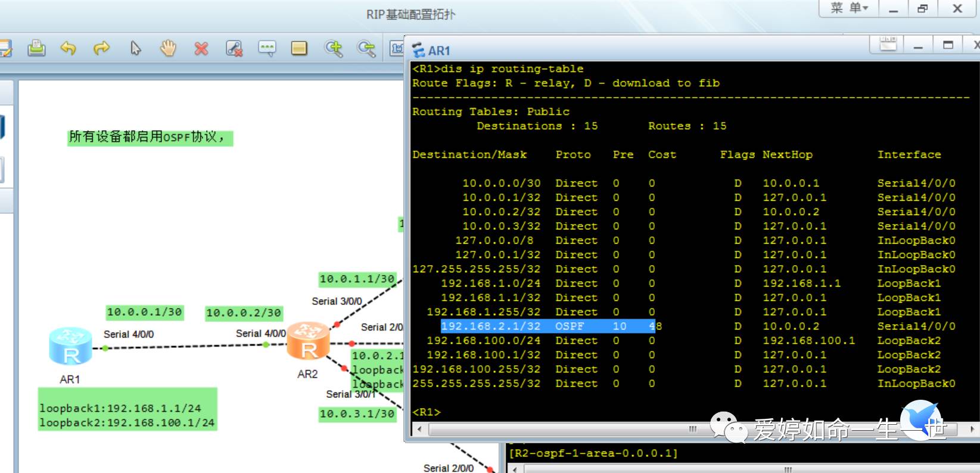Click the Routing Tables: Public line

tap(491, 112)
